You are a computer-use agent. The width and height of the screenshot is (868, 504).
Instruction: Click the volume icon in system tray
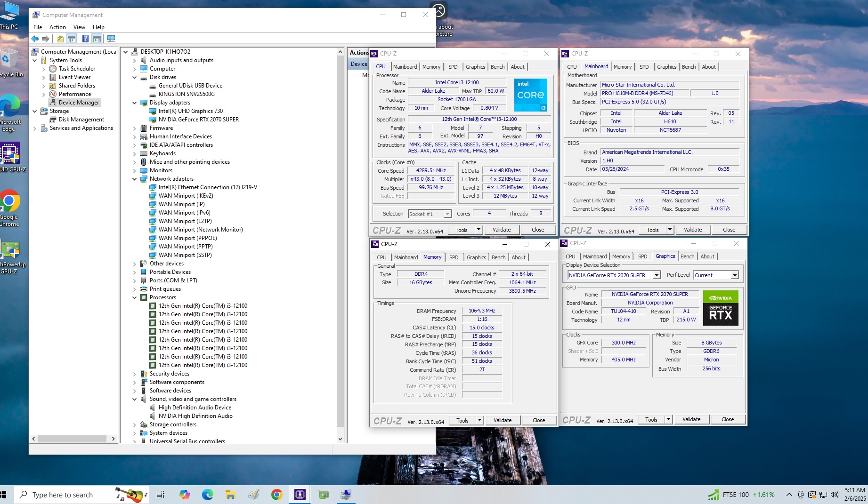tap(835, 495)
